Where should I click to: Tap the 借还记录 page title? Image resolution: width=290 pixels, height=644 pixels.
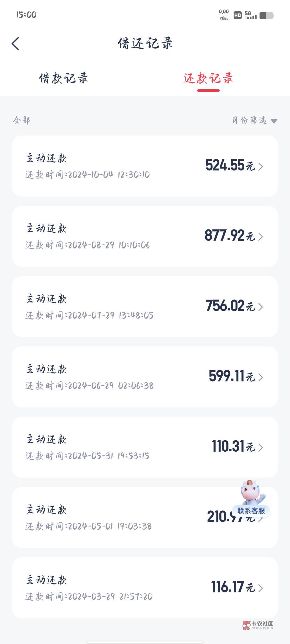pos(145,43)
